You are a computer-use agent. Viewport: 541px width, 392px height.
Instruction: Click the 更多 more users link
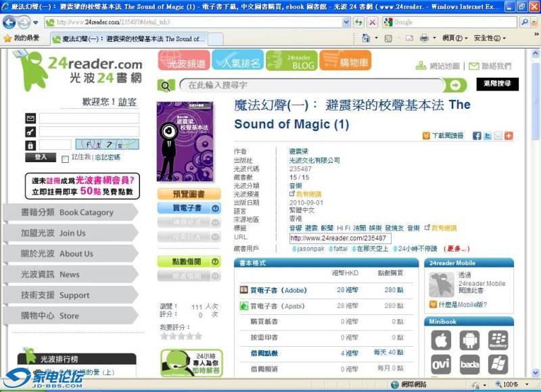coord(456,249)
